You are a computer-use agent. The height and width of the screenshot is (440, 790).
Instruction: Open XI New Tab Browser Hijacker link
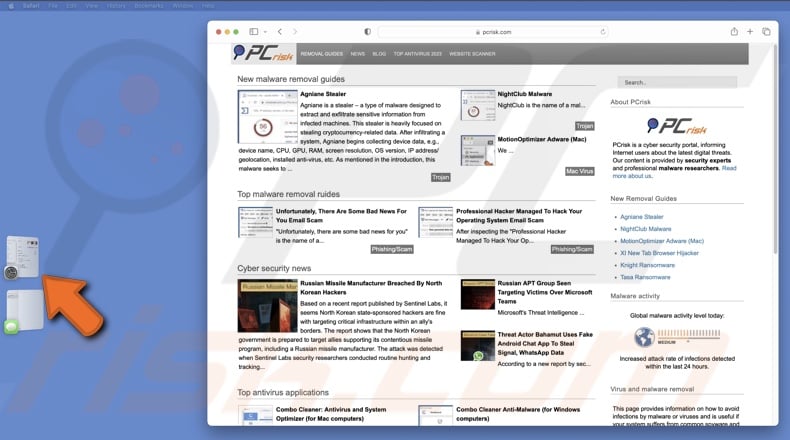tap(659, 253)
